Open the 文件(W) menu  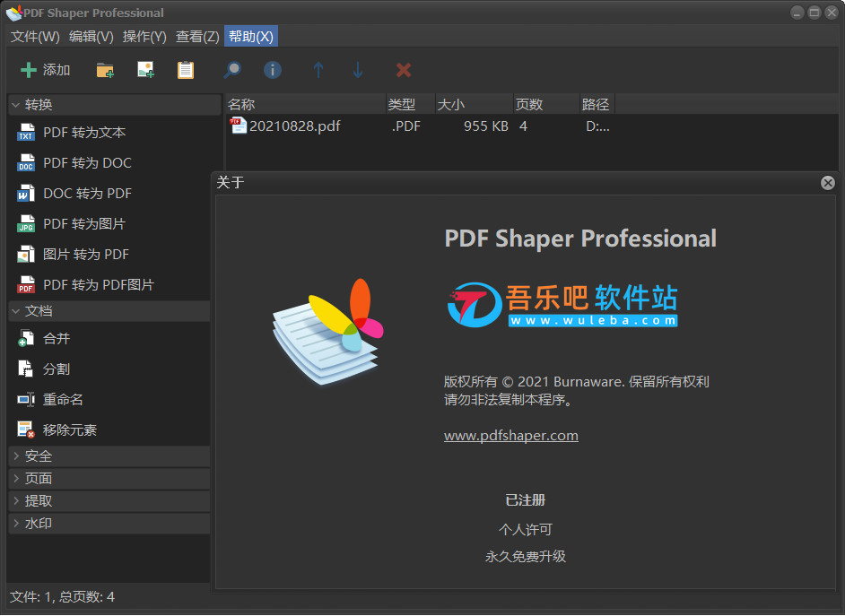click(35, 37)
